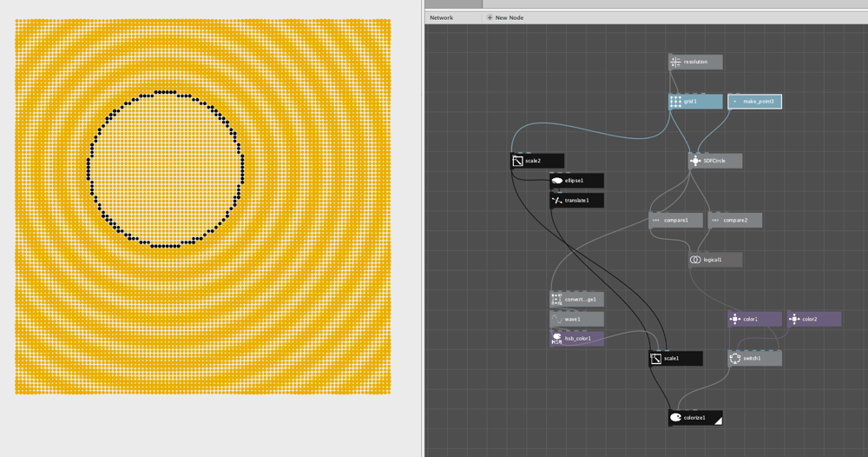Click the convert range node icon

(557, 300)
